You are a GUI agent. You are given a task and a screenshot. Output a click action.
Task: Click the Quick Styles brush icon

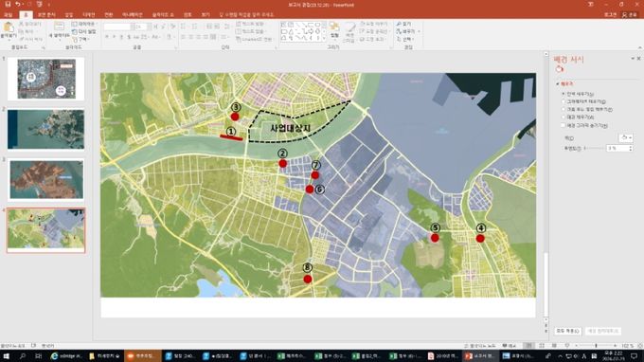pos(349,28)
